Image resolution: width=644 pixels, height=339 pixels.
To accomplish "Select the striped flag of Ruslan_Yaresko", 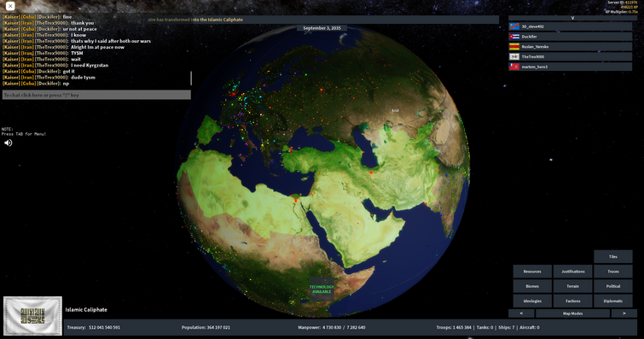I will point(514,46).
